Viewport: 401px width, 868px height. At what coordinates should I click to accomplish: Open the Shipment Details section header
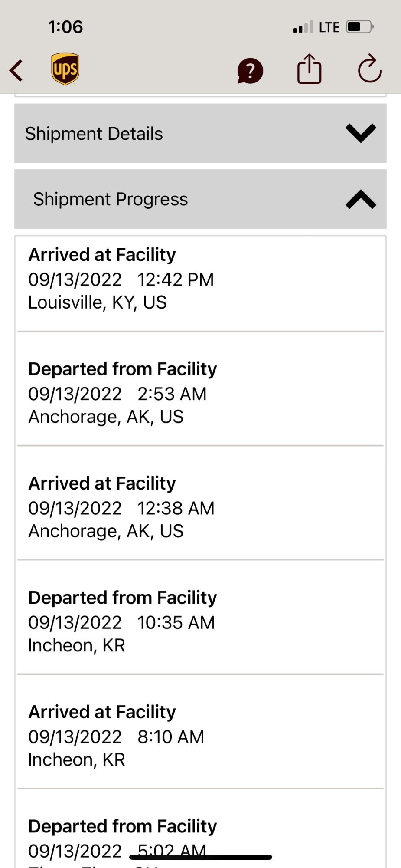[x=200, y=133]
